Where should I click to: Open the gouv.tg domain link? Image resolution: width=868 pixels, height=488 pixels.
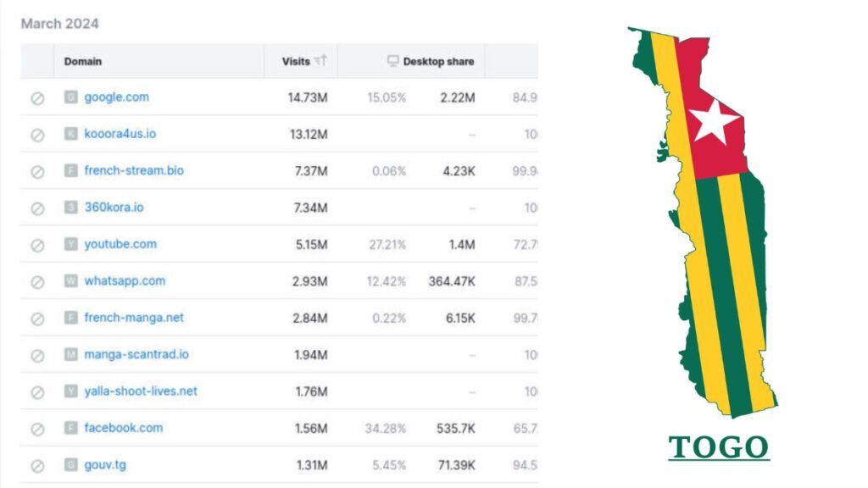click(103, 464)
